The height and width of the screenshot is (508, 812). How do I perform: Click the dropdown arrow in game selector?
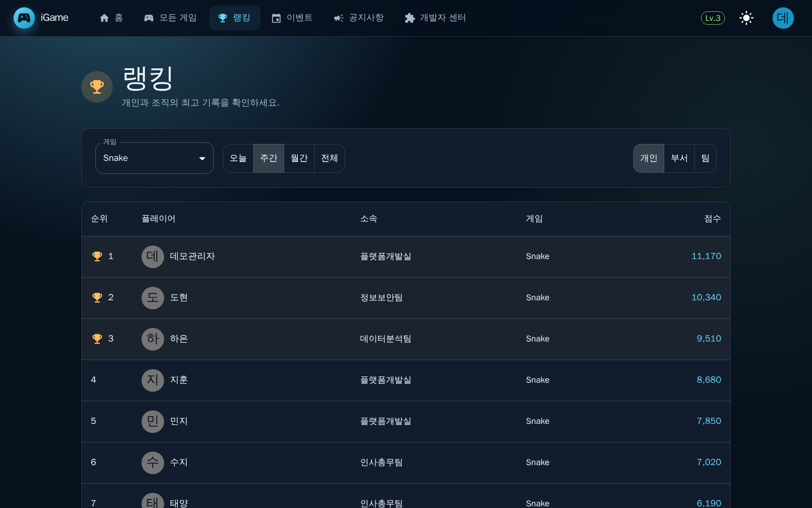point(202,159)
